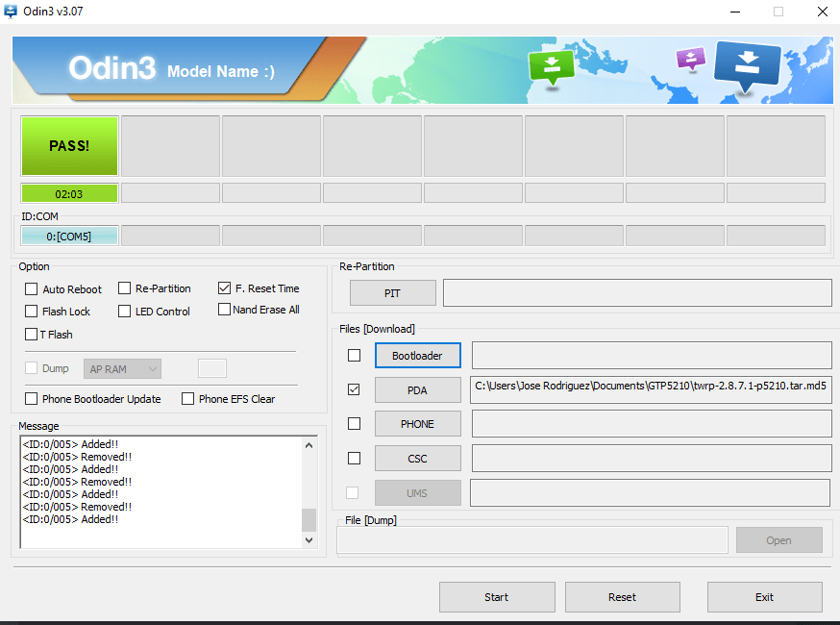Uncheck F. Reset Time checkbox
Viewport: 840px width, 625px height.
tap(224, 287)
